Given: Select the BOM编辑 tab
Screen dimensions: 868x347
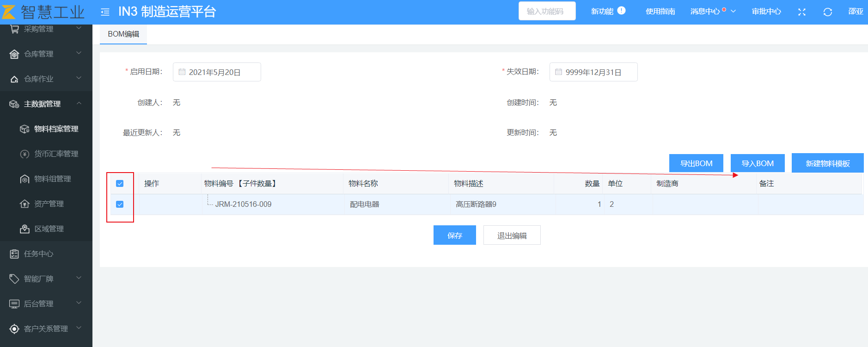Looking at the screenshot, I should coord(123,34).
